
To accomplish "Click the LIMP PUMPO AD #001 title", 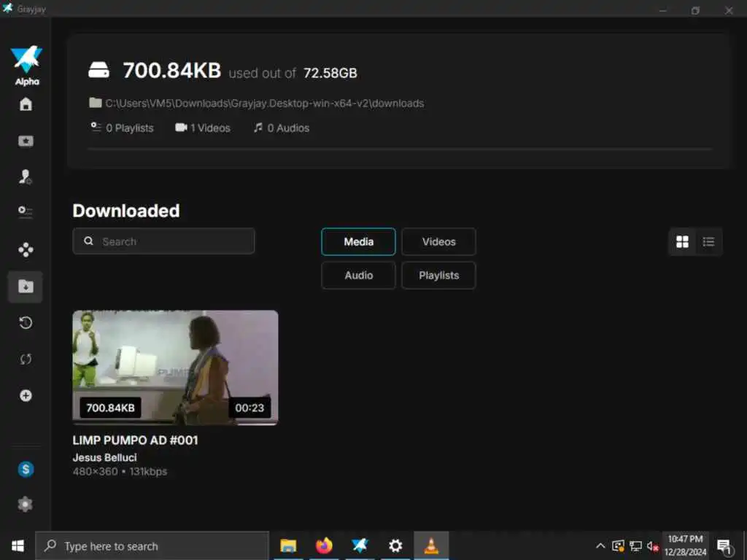I will tap(135, 440).
